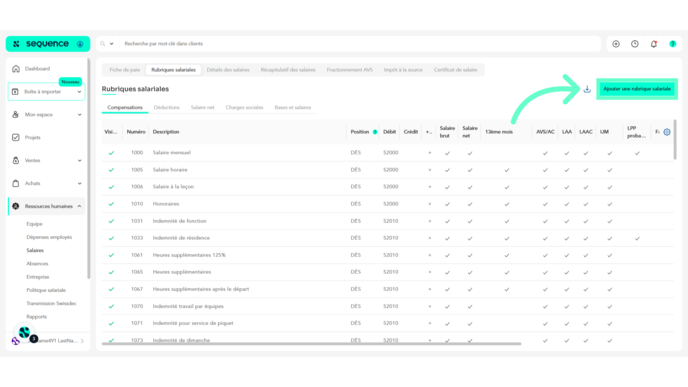Expand Ventes chevron

79,160
